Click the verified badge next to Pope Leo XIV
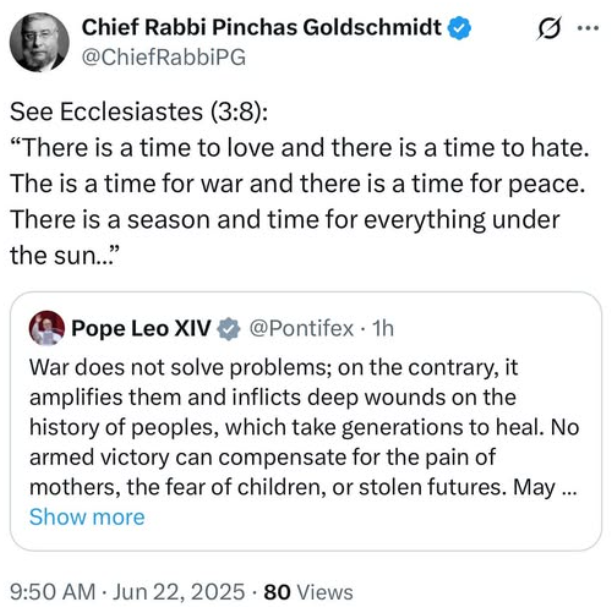 point(229,327)
